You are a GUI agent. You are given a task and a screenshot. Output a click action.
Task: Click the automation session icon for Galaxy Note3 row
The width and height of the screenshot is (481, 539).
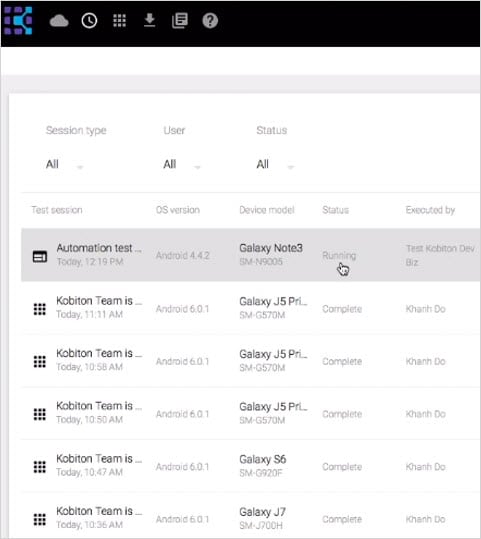[40, 256]
